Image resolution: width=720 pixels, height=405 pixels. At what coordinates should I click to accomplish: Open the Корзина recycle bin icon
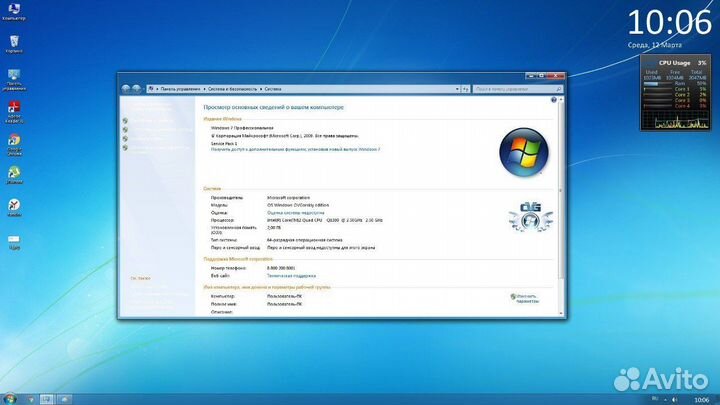click(14, 42)
